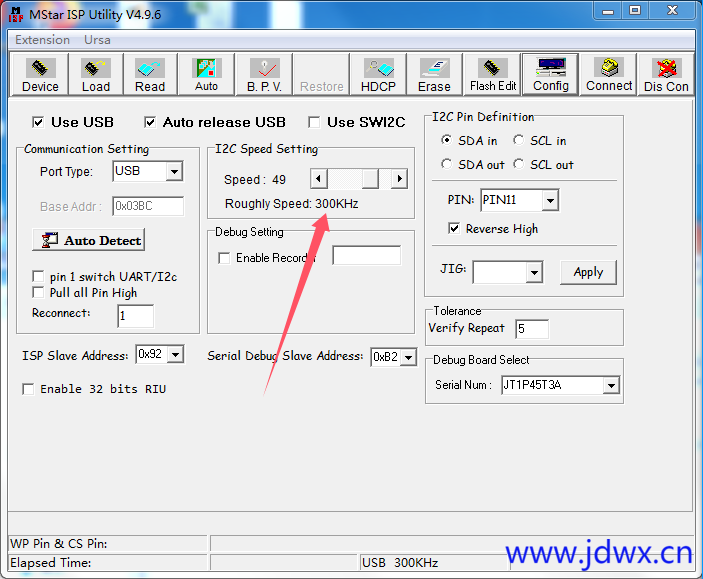Open the HDCP toolbar tool
The image size is (703, 579).
tap(378, 74)
